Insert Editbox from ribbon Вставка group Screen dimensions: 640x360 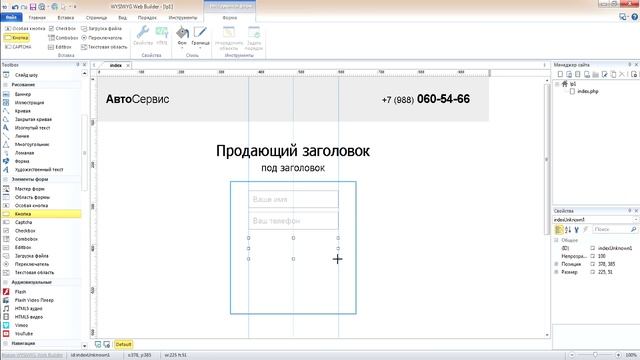pyautogui.click(x=60, y=47)
